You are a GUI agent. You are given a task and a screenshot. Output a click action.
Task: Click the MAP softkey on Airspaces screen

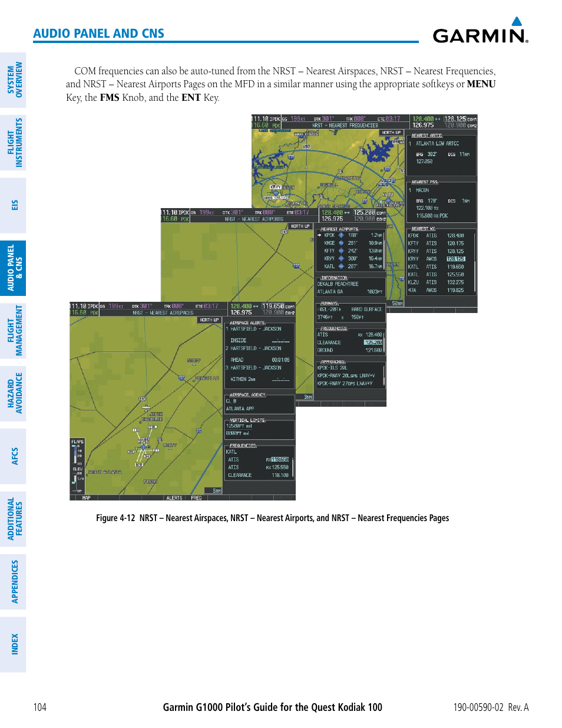(87, 498)
